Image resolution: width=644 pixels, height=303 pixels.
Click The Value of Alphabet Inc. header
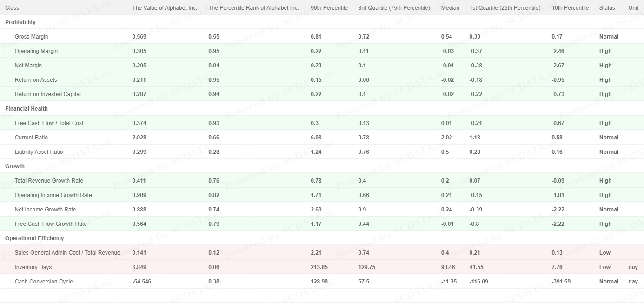[x=165, y=8]
